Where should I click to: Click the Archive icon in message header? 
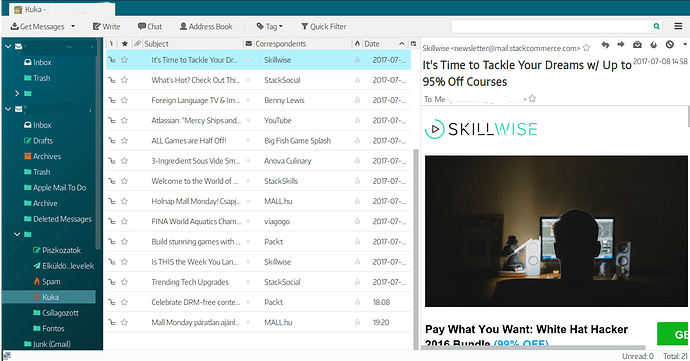[637, 44]
